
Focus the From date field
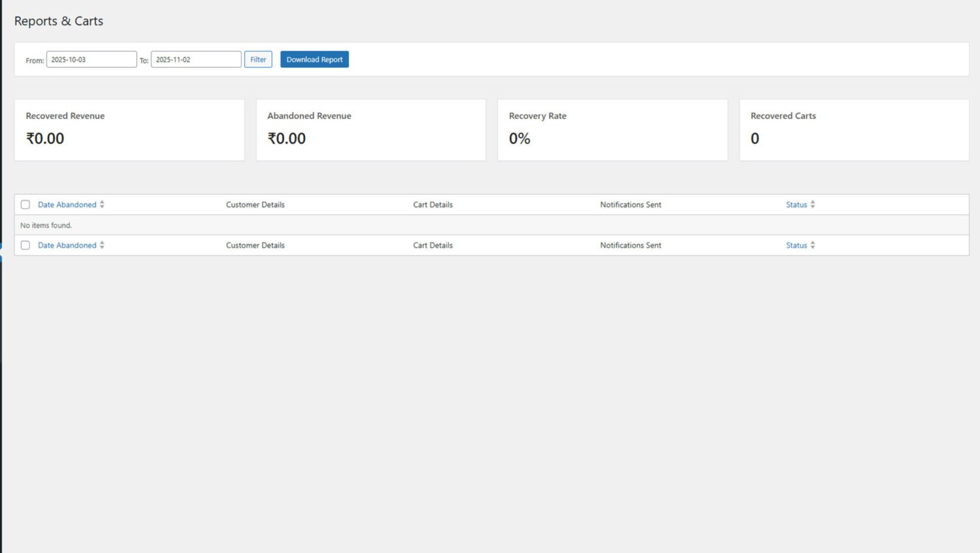pyautogui.click(x=91, y=59)
